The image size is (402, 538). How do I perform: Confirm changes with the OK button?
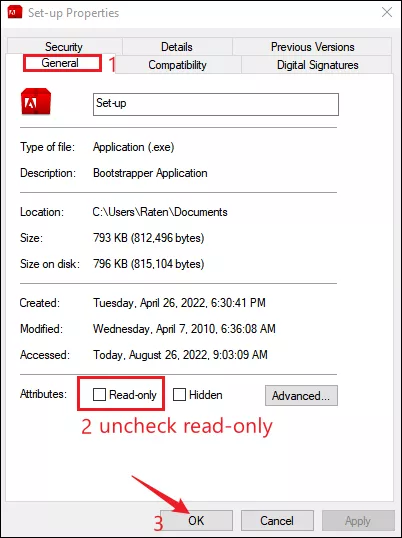tap(196, 521)
